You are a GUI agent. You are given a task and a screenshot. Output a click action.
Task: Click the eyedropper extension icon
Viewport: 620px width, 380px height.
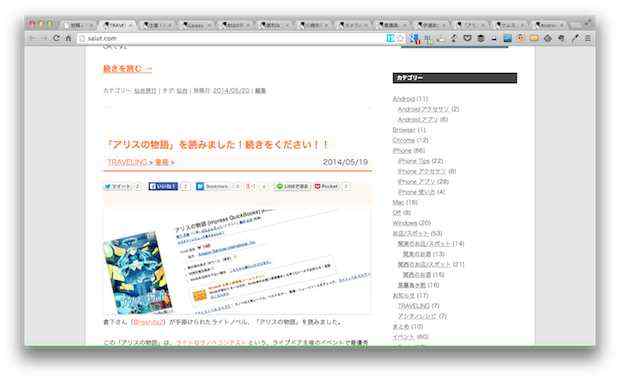(575, 38)
